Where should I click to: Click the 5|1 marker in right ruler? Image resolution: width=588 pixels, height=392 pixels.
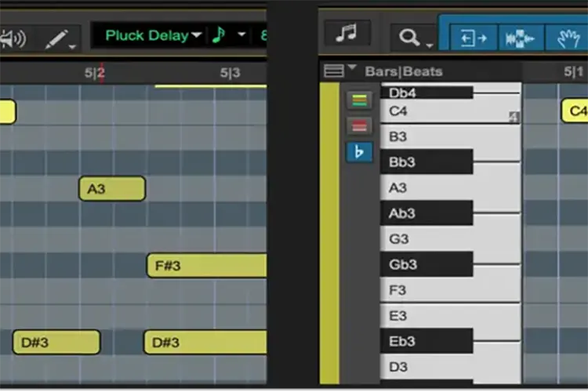[x=574, y=71]
